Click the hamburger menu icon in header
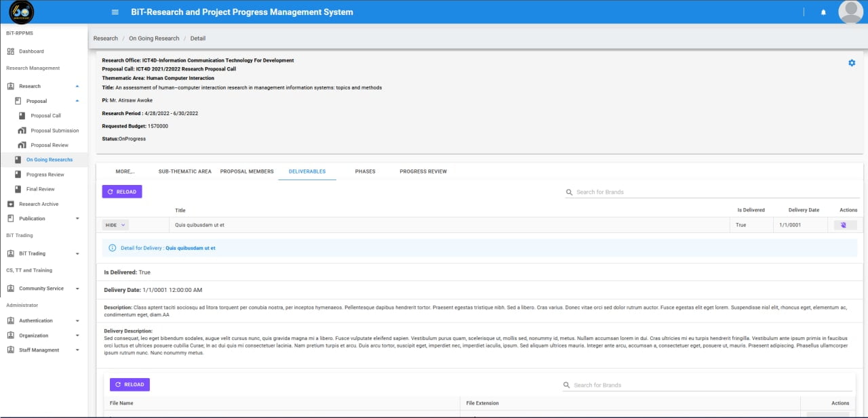The width and height of the screenshot is (868, 418). (x=115, y=12)
